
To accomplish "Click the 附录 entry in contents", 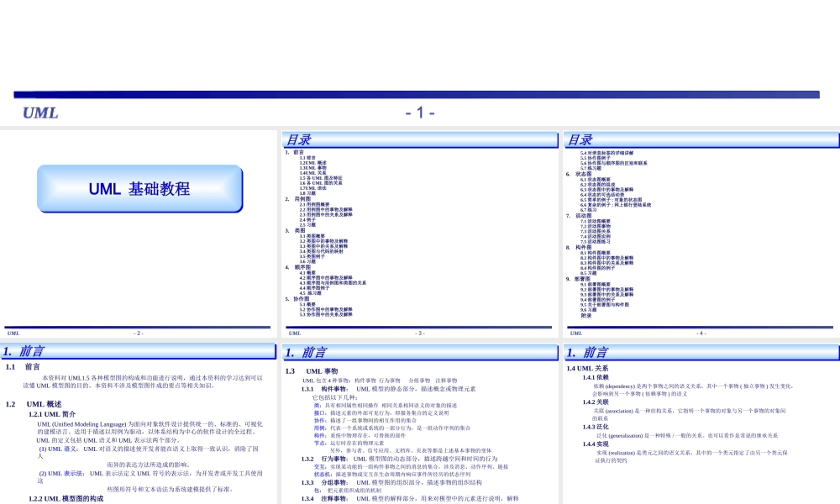I will (x=585, y=315).
